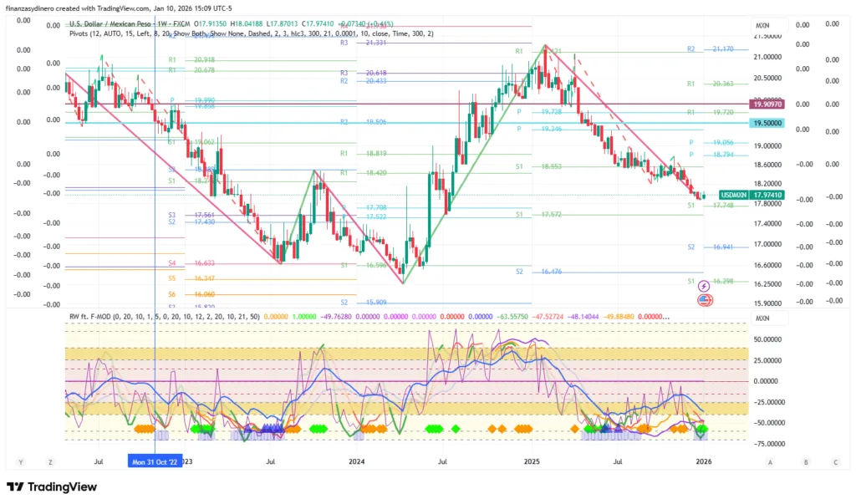Image resolution: width=856 pixels, height=504 pixels.
Task: Click the A scale icon bottom right
Action: tap(770, 461)
